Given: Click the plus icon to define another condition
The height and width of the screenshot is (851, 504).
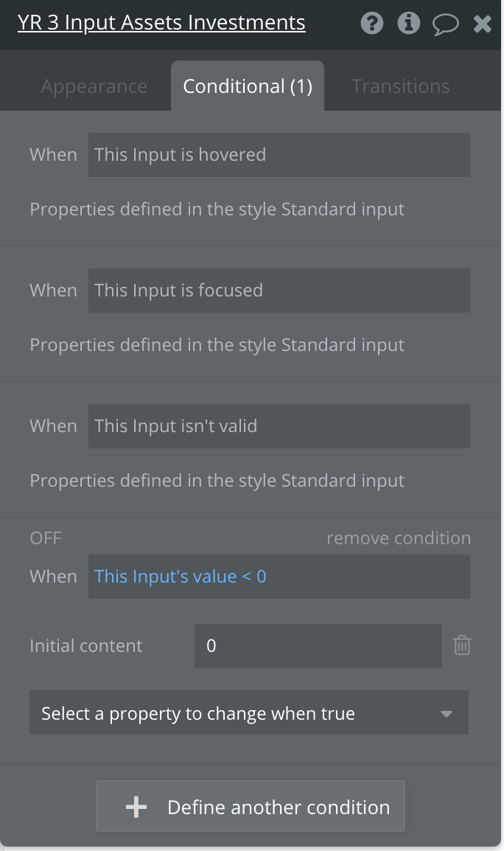Looking at the screenshot, I should (136, 807).
